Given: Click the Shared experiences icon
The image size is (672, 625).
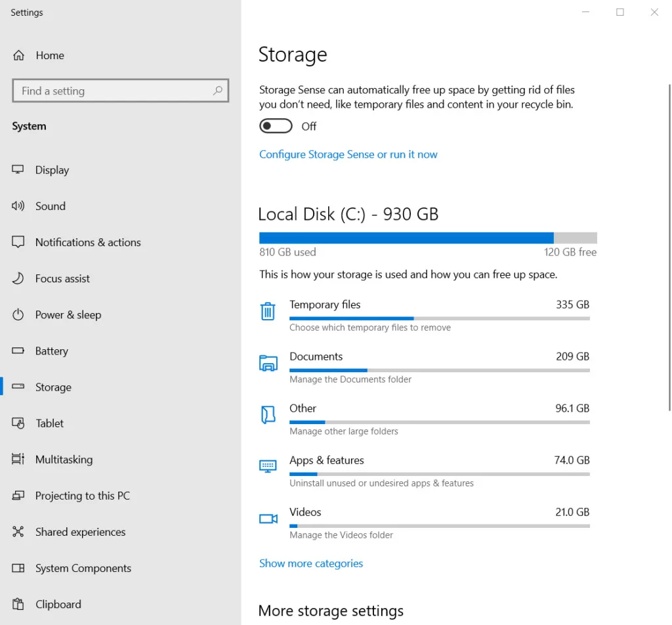Looking at the screenshot, I should (x=18, y=532).
